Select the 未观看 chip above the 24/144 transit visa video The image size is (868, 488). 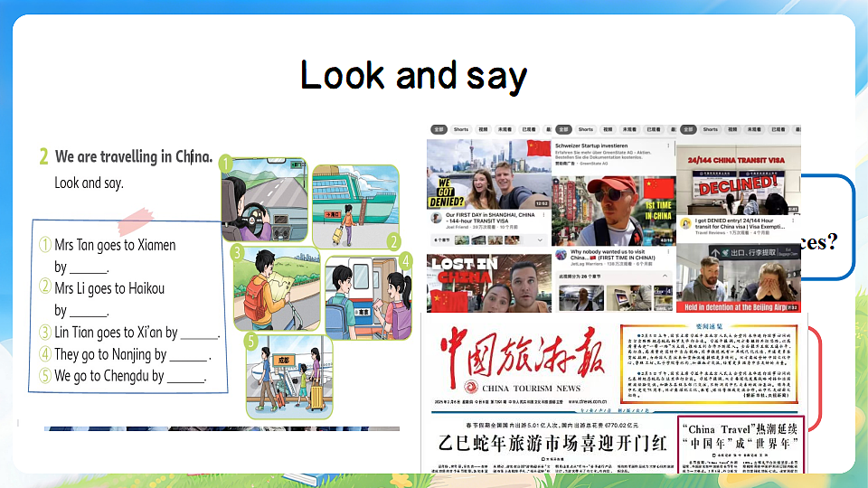(x=754, y=129)
